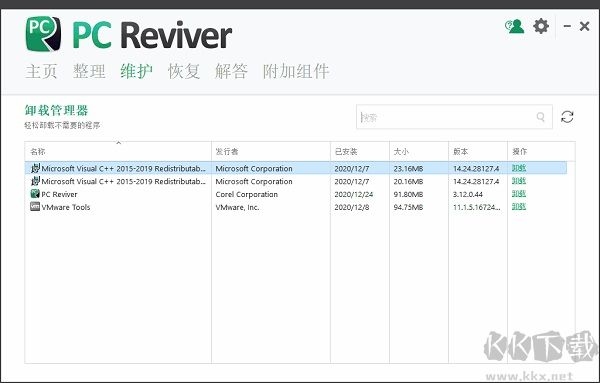Open the help and support user icon
600x383 pixels.
point(514,26)
